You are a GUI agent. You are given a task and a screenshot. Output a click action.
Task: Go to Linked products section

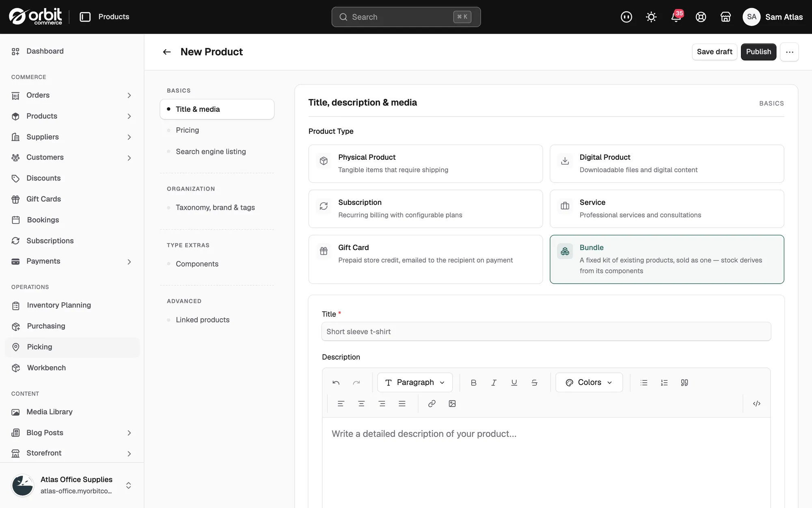(x=203, y=320)
